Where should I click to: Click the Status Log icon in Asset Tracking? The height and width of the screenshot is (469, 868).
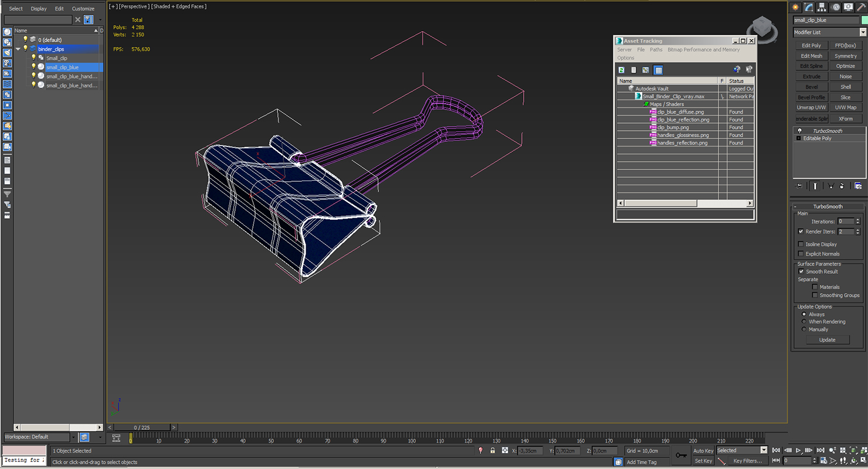(x=634, y=70)
